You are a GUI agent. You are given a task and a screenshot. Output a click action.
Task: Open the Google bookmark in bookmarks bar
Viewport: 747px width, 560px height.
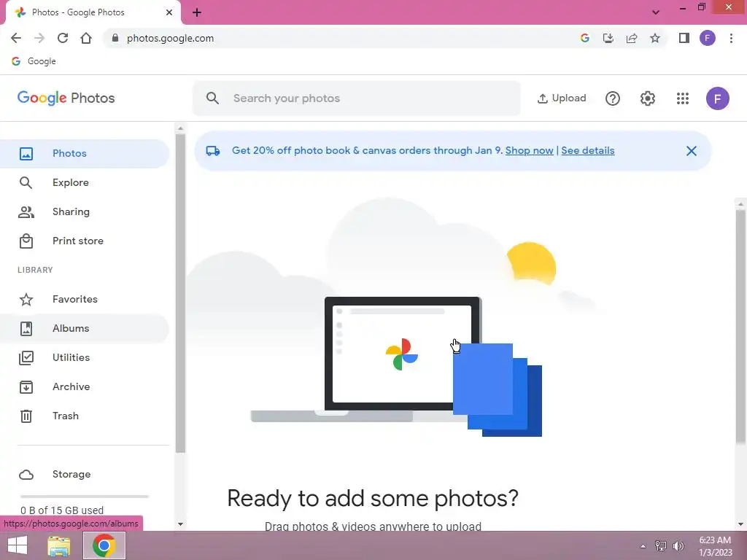(34, 61)
